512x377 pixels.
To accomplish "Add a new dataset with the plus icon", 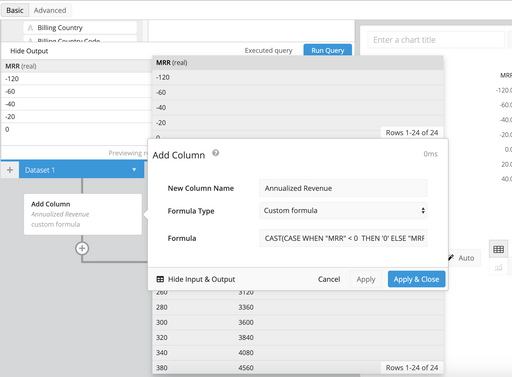I will pos(10,170).
